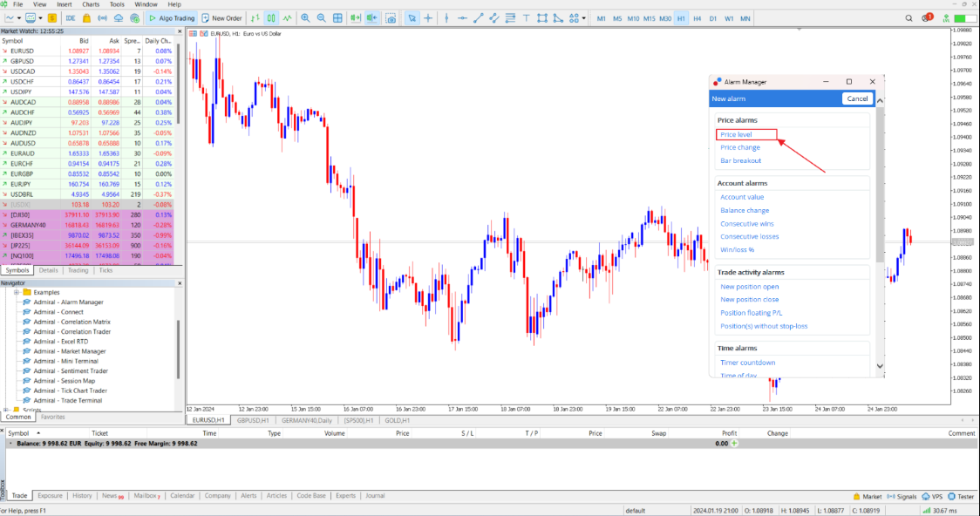Zoom in on the chart
980x516 pixels.
tap(305, 18)
